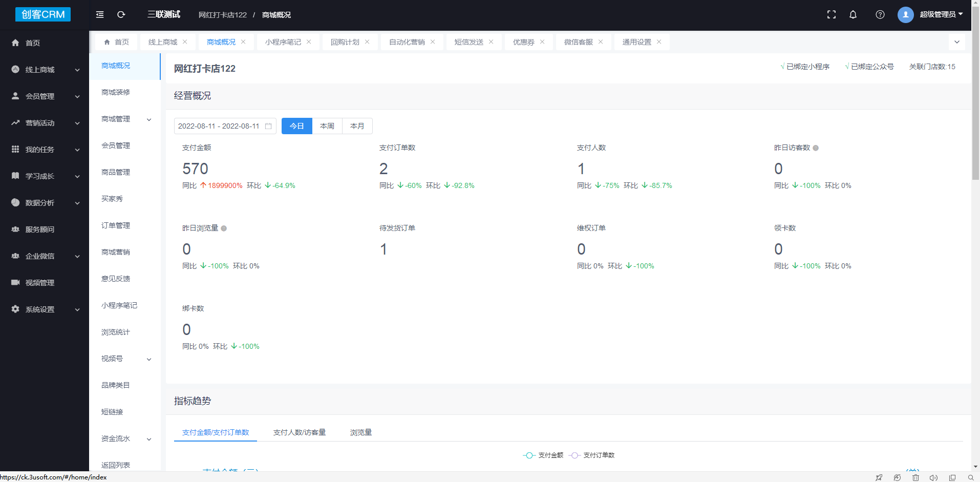Select the 支付人数/访客量 trend tab
Screen dimensions: 980x482
[300, 432]
